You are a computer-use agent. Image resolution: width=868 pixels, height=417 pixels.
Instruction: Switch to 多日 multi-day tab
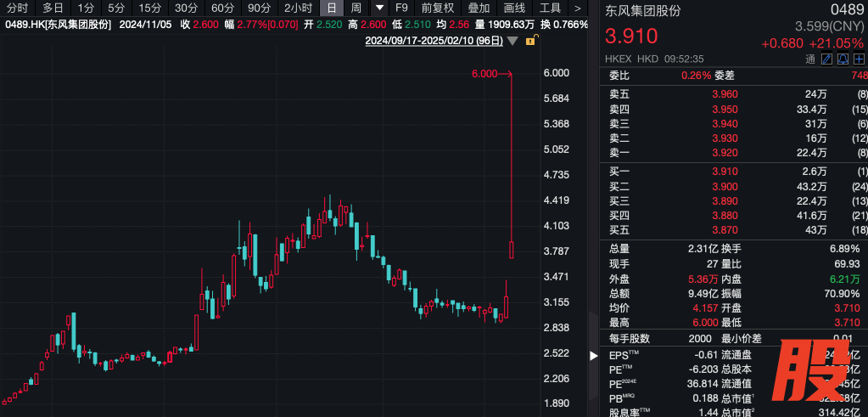53,8
